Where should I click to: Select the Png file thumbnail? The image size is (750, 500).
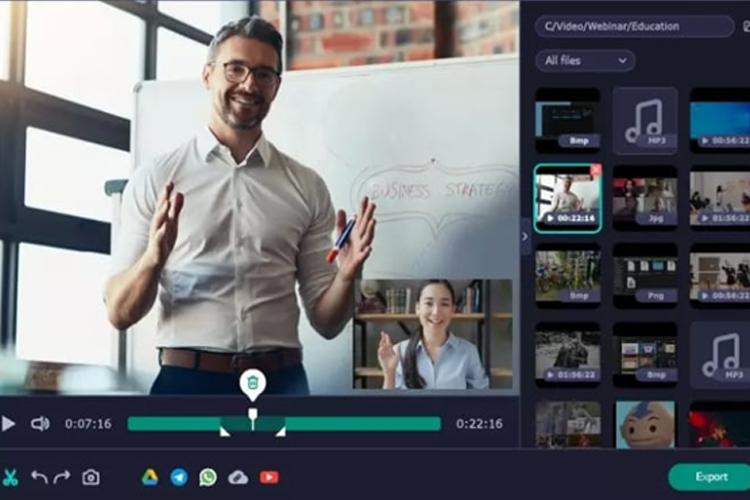click(645, 276)
